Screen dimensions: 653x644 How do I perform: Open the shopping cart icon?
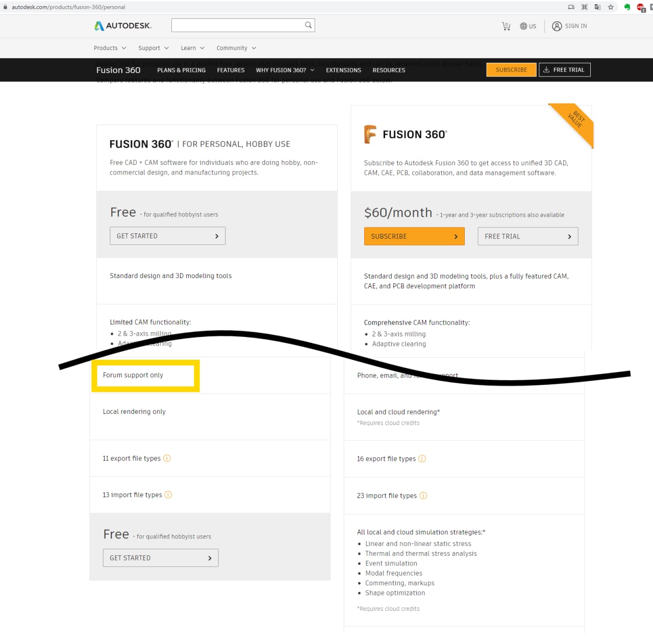506,26
